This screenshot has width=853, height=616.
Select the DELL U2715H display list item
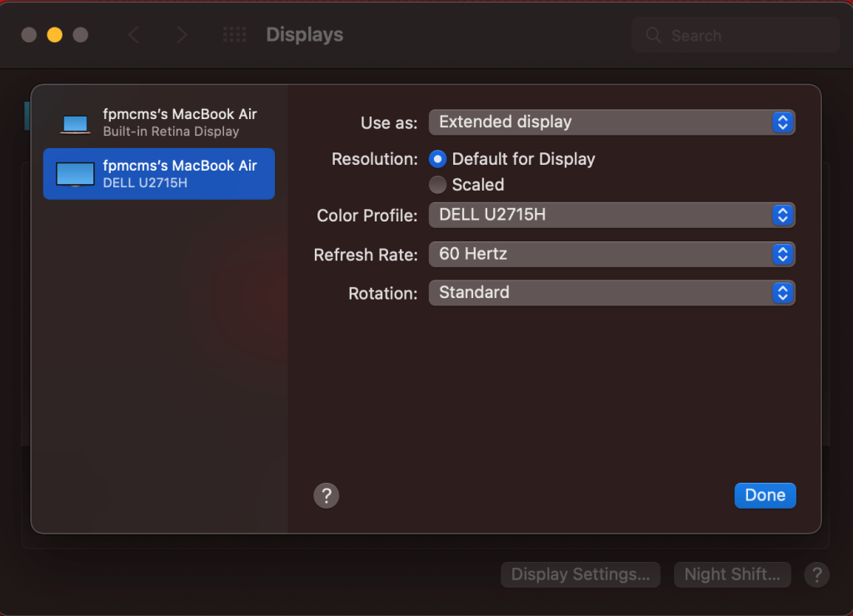pos(159,174)
